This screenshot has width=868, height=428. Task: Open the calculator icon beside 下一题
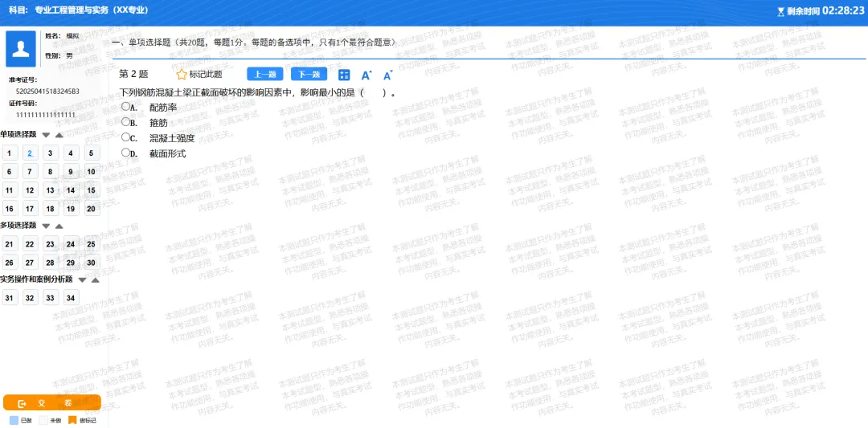pyautogui.click(x=344, y=75)
